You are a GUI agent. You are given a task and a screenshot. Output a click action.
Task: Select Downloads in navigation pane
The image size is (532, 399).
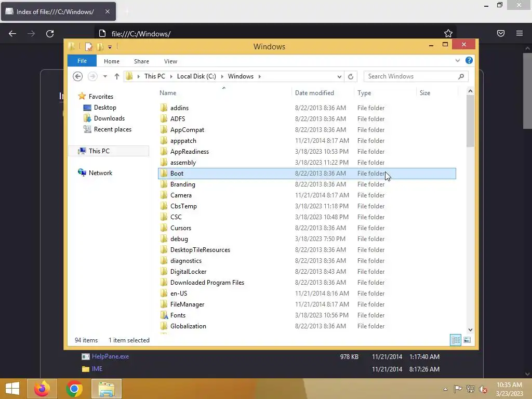109,118
